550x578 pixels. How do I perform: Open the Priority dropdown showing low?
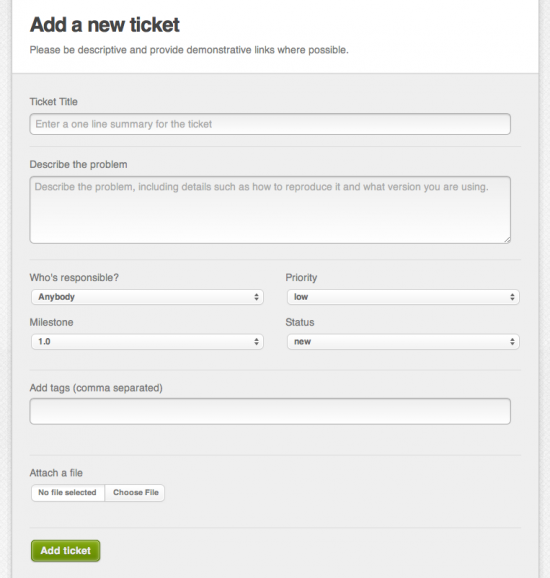click(x=403, y=297)
